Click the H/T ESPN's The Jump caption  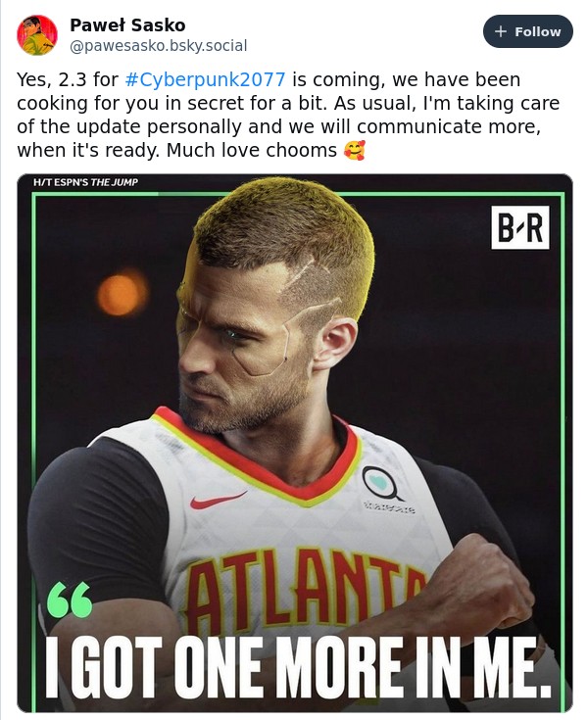coord(86,182)
